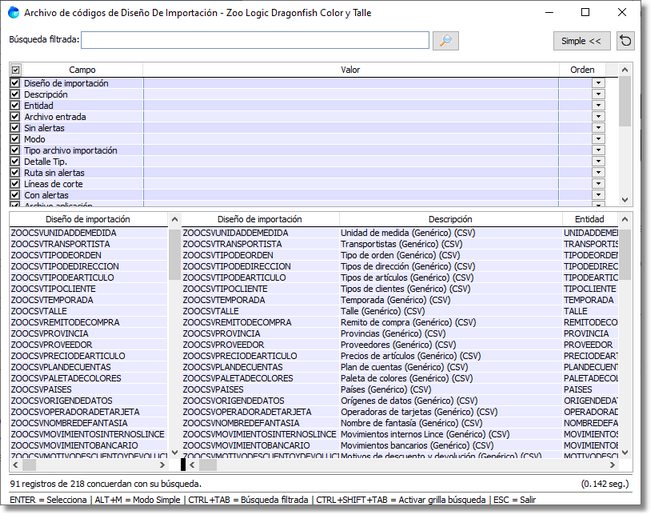Toggle the Líneas de corte checkbox
The width and height of the screenshot is (651, 515).
click(x=15, y=184)
